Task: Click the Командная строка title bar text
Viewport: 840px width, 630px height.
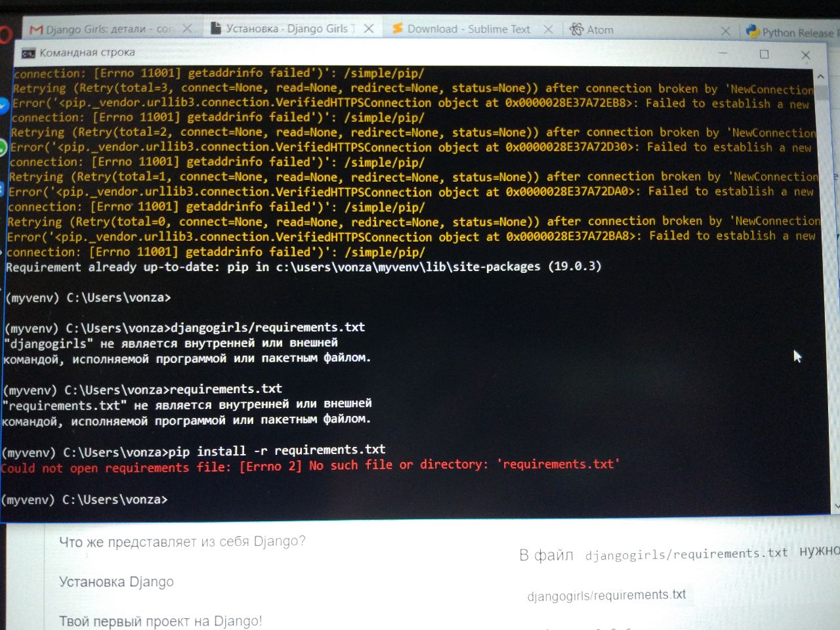Action: (87, 52)
